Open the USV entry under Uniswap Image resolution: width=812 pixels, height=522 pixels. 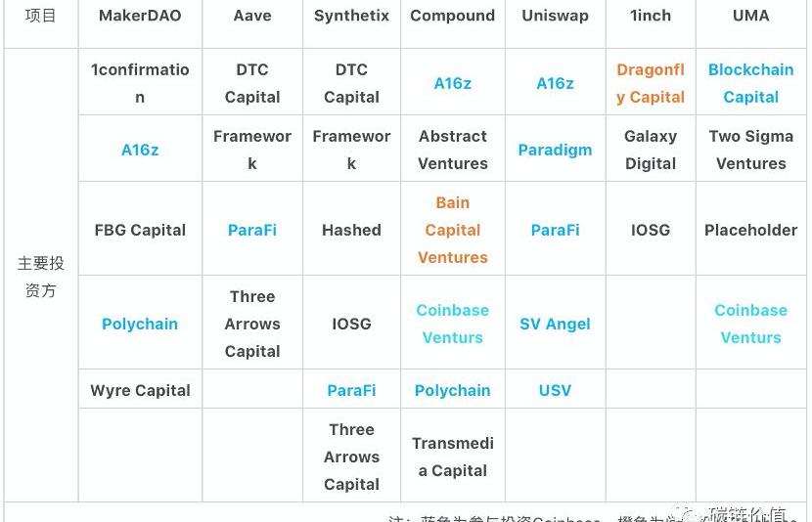(555, 390)
